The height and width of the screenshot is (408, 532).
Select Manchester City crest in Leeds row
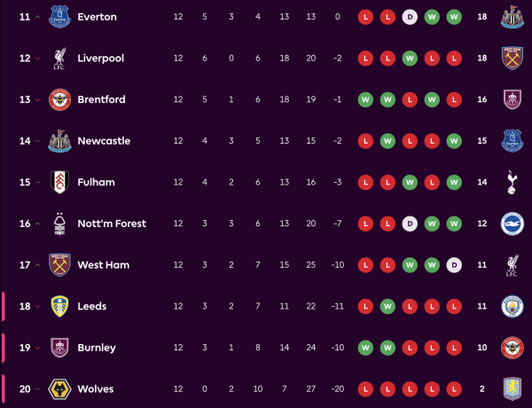[512, 306]
